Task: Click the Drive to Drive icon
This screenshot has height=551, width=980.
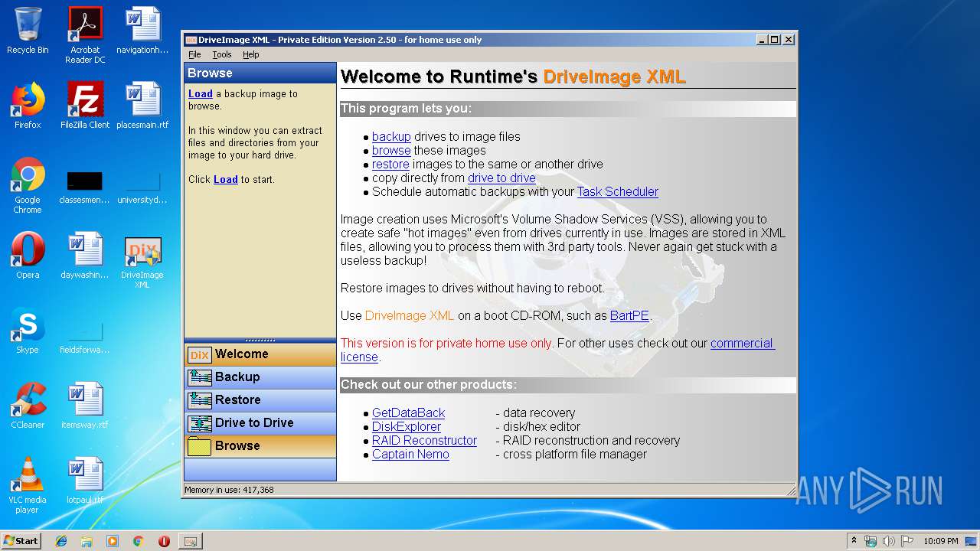Action: 199,423
